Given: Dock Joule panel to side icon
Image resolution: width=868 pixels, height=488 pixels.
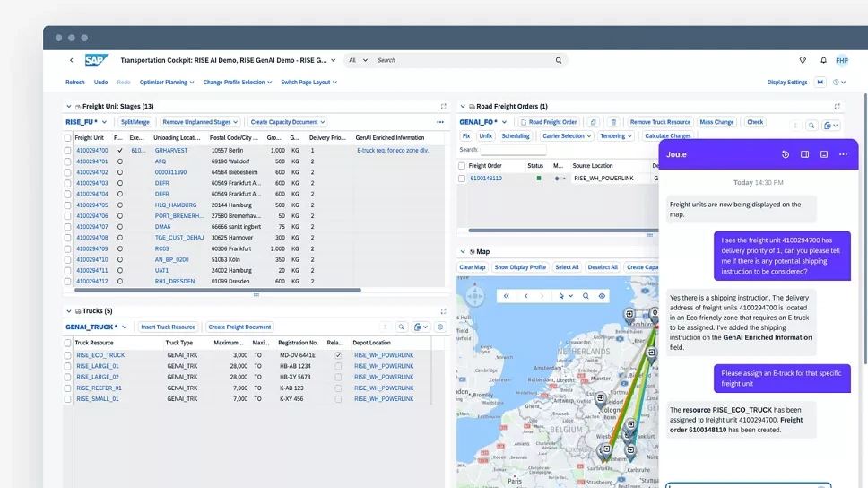Looking at the screenshot, I should (x=804, y=154).
